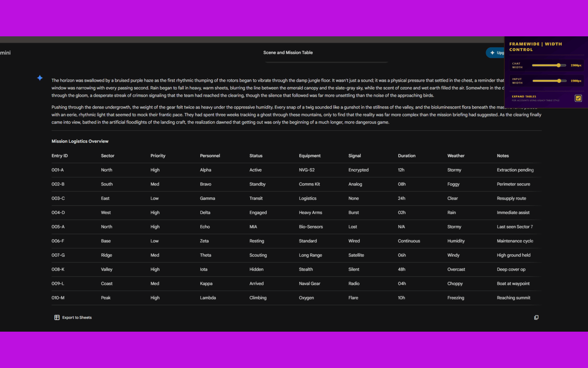Screen dimensions: 588x368
Task: Click the Last seen Sector 7 note
Action: tap(515, 227)
